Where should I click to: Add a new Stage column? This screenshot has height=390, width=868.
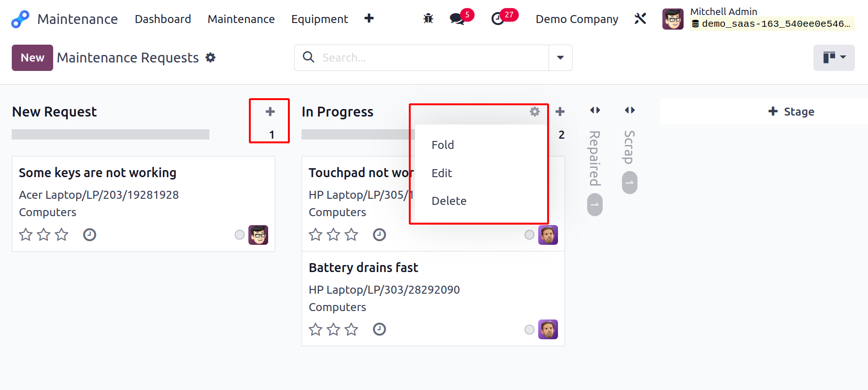[791, 111]
